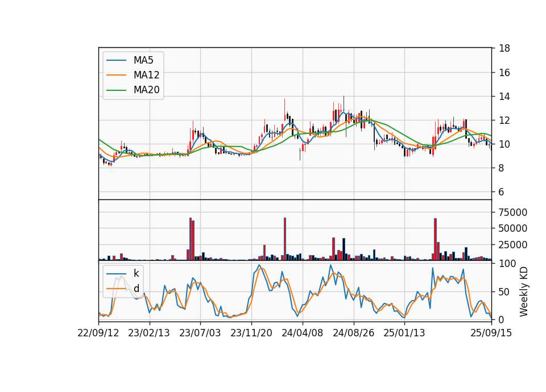Screen dimensions: 546x392
Task: Click the price axis value 10
Action: [504, 144]
